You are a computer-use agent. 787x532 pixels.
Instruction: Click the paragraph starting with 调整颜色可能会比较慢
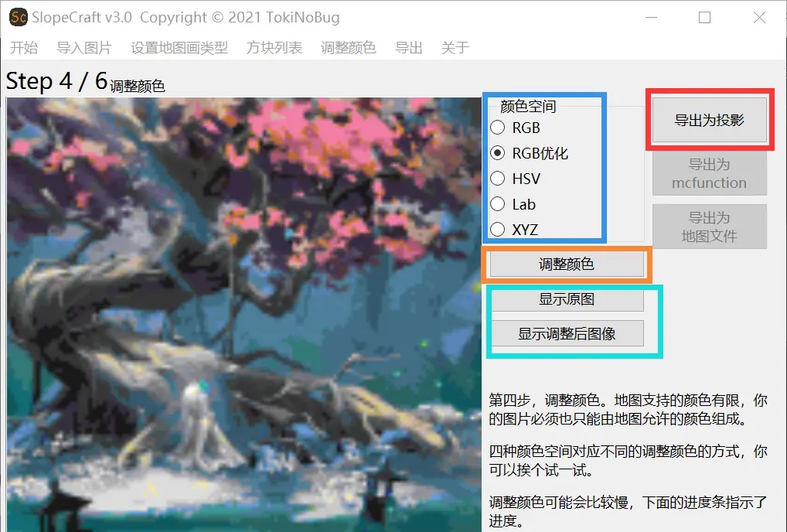[x=628, y=511]
